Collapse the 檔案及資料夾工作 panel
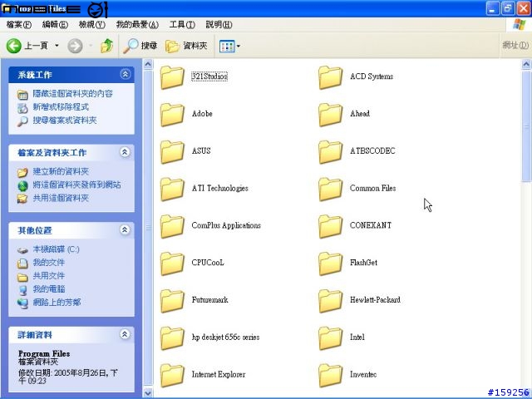 (x=125, y=152)
